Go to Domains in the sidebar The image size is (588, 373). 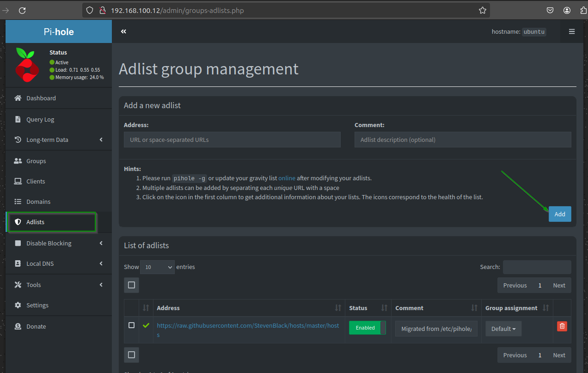click(x=38, y=202)
